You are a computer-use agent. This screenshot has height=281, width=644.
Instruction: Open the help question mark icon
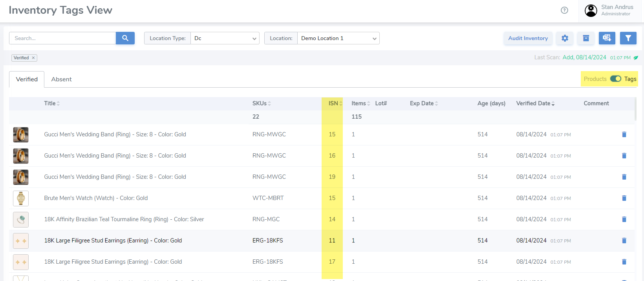pyautogui.click(x=564, y=10)
